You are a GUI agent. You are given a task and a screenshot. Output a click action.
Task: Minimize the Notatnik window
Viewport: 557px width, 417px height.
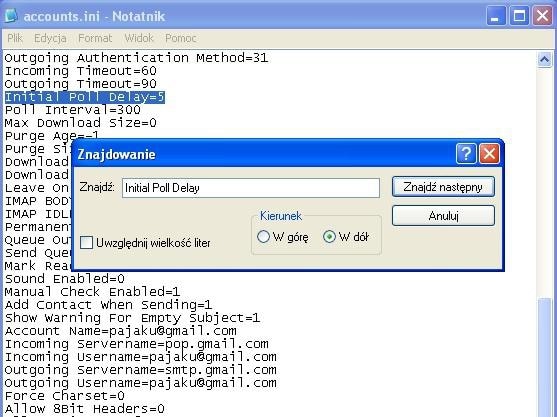[x=496, y=16]
